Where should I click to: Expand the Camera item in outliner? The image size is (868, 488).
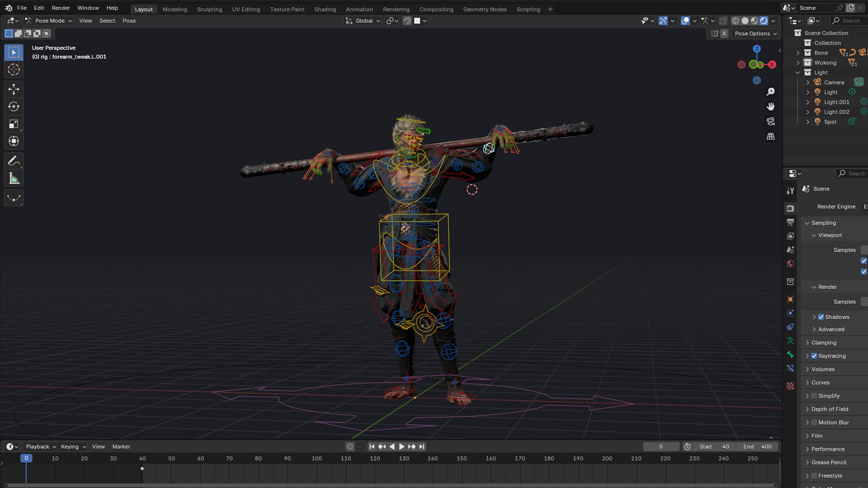[x=808, y=82]
